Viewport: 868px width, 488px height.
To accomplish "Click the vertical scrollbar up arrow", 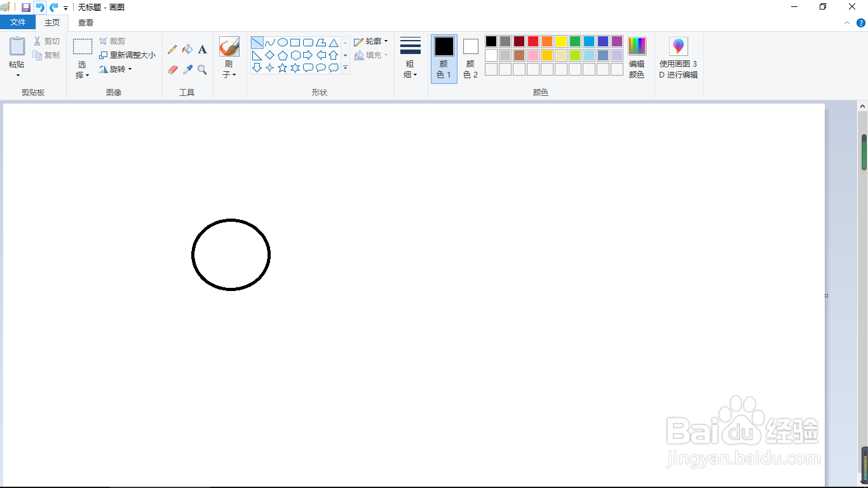I will 864,107.
